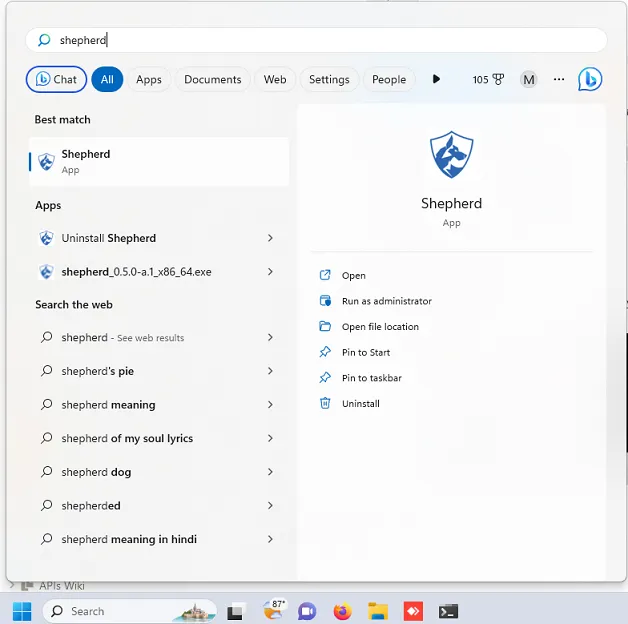628x624 pixels.
Task: Open 'shepherd - See web results'
Action: tap(159, 337)
